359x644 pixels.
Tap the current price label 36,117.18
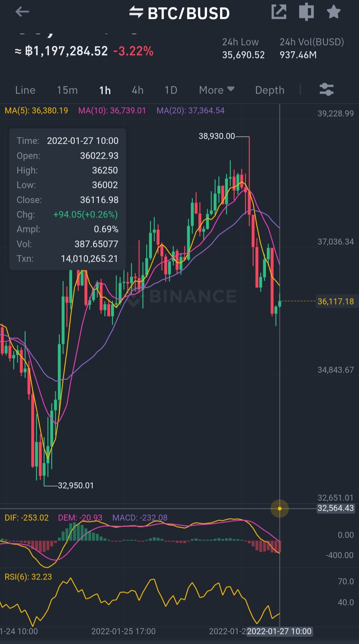[x=335, y=302]
